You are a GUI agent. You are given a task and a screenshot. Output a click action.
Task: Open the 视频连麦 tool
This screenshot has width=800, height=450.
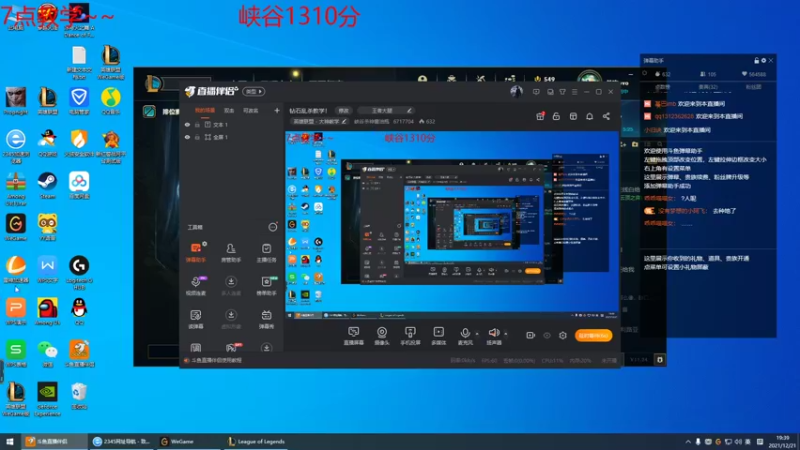(x=195, y=286)
